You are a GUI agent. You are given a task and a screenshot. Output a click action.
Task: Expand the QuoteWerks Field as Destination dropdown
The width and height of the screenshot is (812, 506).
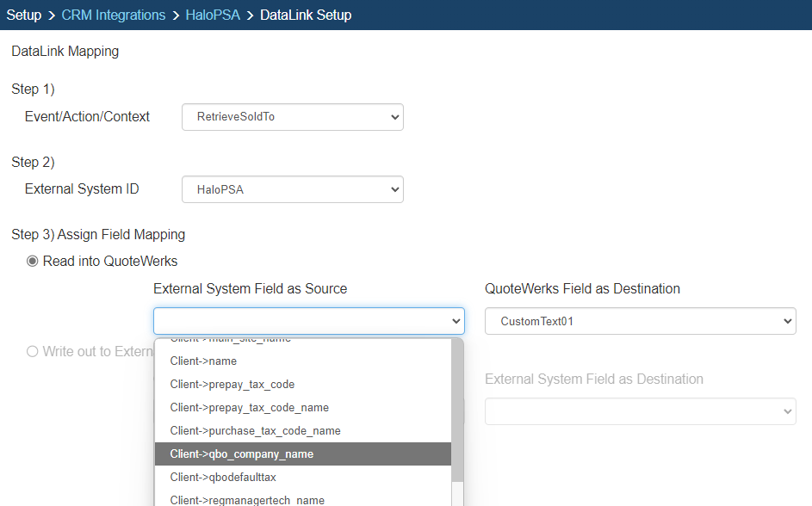click(640, 321)
